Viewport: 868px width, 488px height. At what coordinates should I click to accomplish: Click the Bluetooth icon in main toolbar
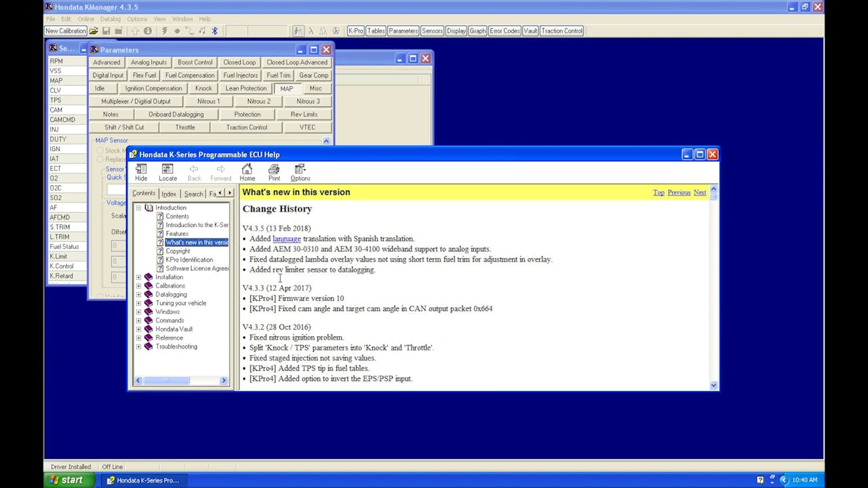coord(215,30)
